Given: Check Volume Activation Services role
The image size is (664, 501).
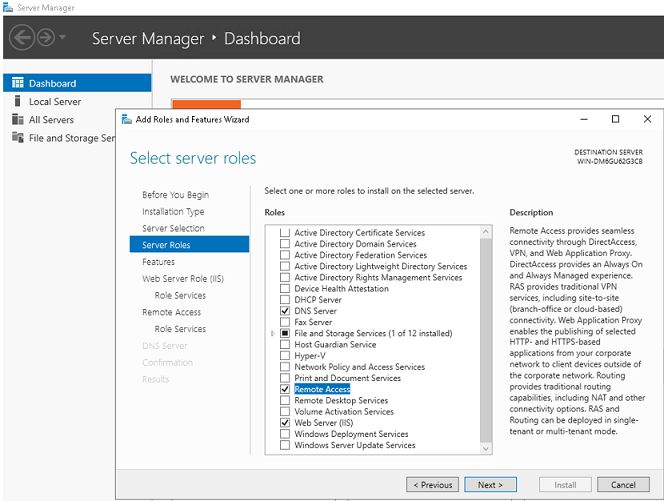Looking at the screenshot, I should point(285,412).
